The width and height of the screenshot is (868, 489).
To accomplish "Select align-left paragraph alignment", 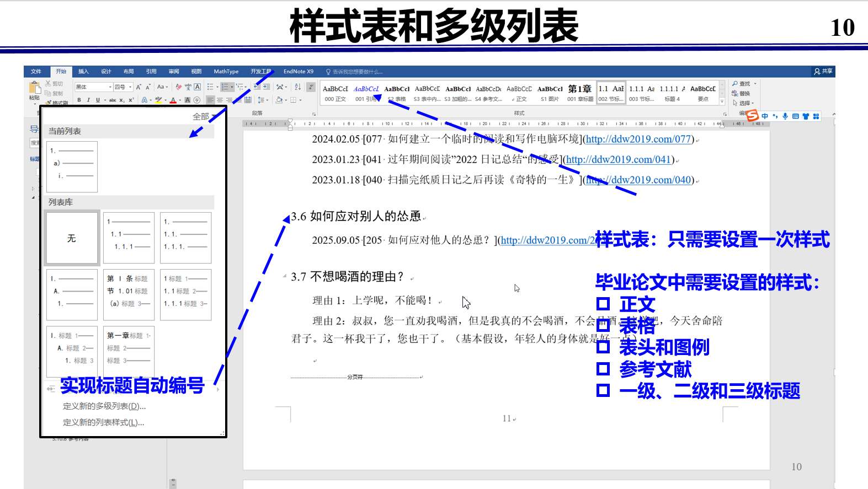I will pyautogui.click(x=210, y=100).
